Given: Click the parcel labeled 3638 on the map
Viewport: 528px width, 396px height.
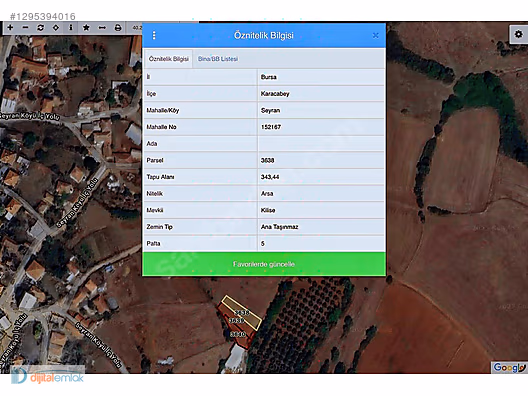Looking at the screenshot, I should point(242,312).
